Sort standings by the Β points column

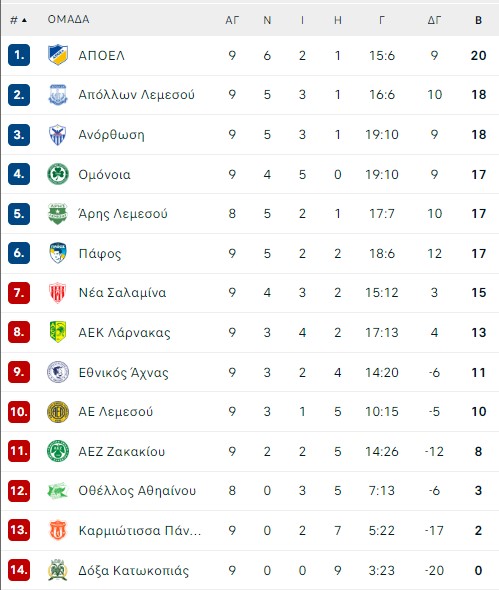coord(478,20)
